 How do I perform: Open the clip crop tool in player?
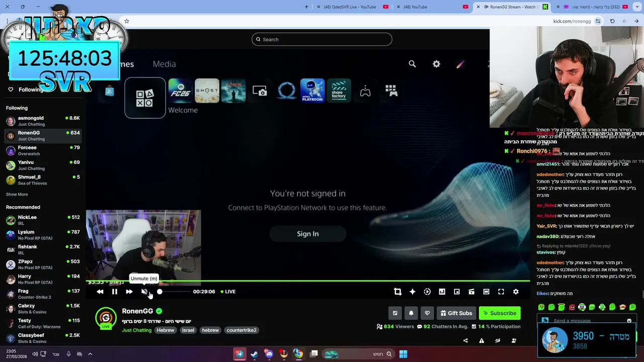coord(397,292)
